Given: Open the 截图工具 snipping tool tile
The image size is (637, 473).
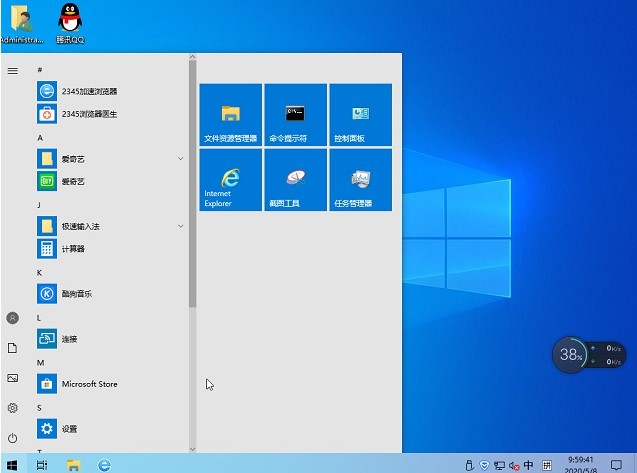Looking at the screenshot, I should (x=295, y=180).
